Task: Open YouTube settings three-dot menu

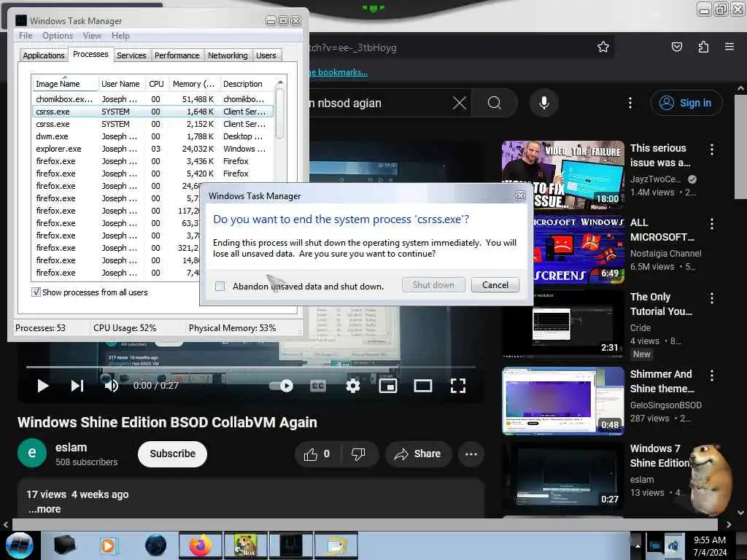Action: point(630,103)
